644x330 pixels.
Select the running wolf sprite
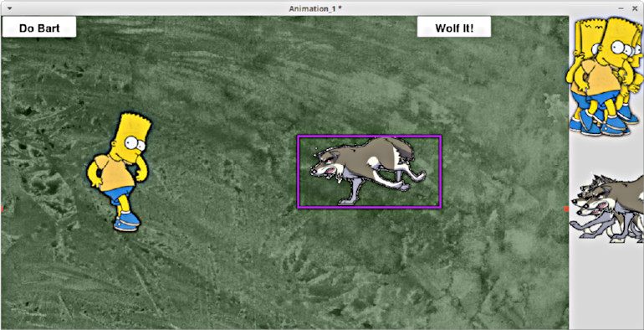click(368, 171)
